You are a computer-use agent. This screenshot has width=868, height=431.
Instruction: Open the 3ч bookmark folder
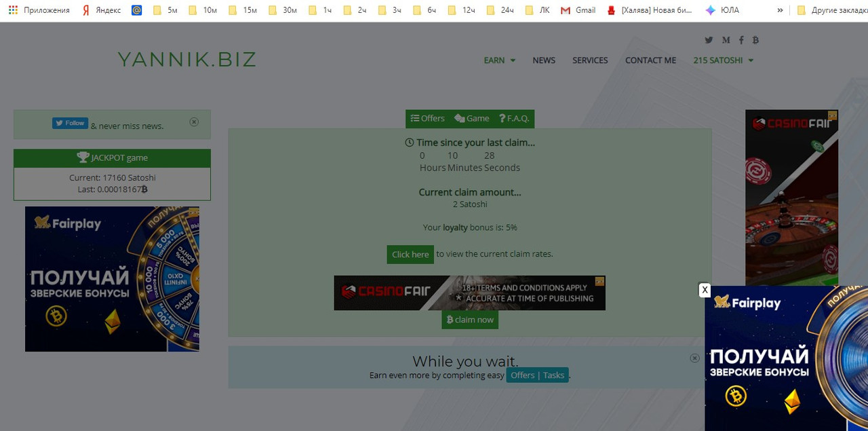click(389, 10)
